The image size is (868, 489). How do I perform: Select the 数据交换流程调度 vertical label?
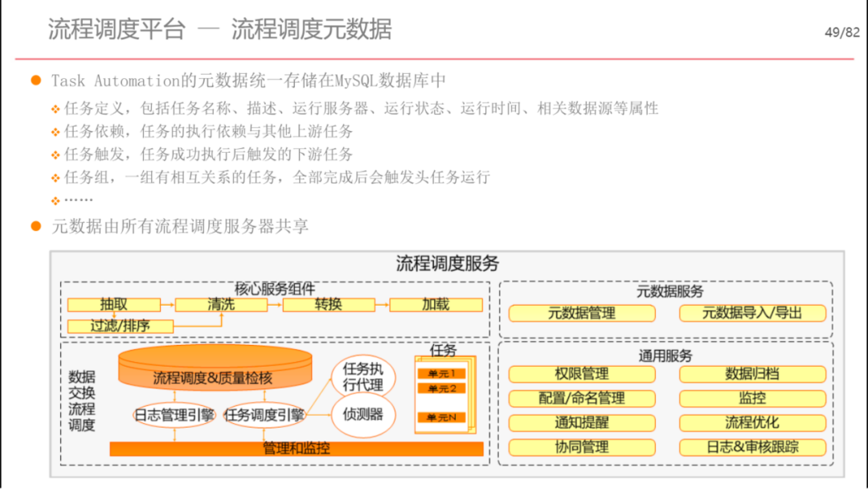82,401
